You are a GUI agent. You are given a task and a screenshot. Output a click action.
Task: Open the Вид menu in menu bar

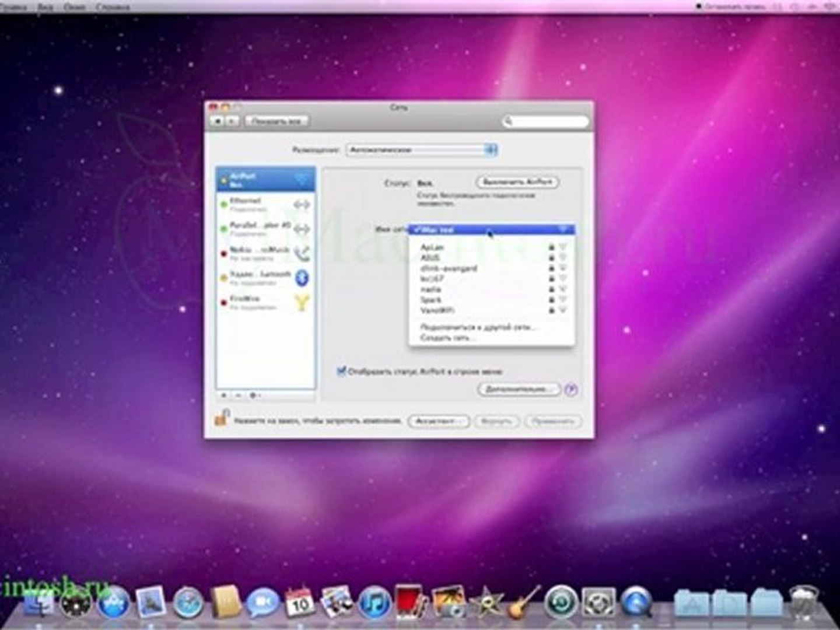(x=45, y=7)
